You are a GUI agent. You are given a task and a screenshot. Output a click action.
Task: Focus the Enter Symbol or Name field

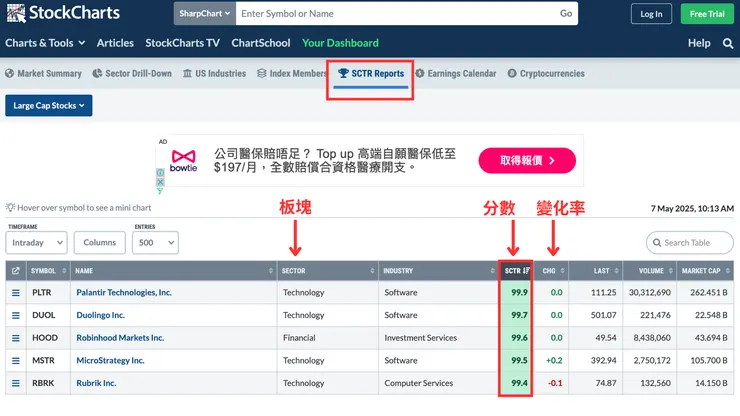(x=395, y=14)
